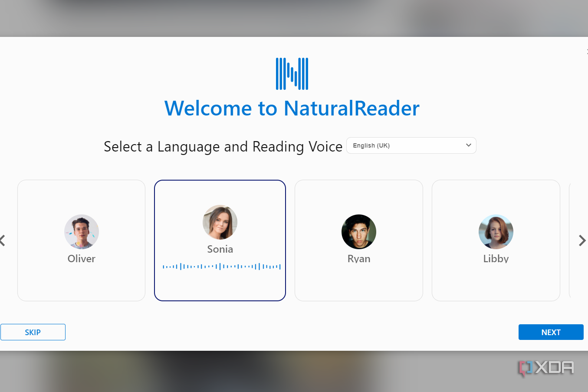Click the "Oliver" name label
The height and width of the screenshot is (392, 588).
click(82, 259)
